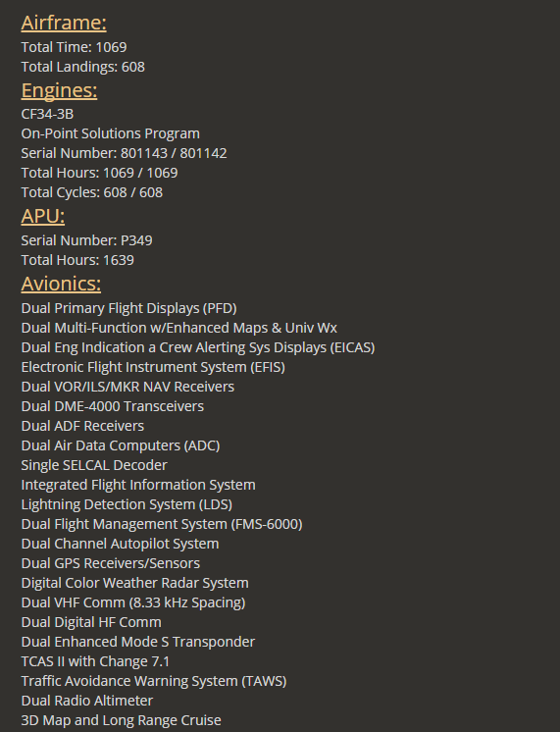Image resolution: width=560 pixels, height=732 pixels.
Task: Click the Total Cycles 608 / 608 line
Action: click(92, 192)
